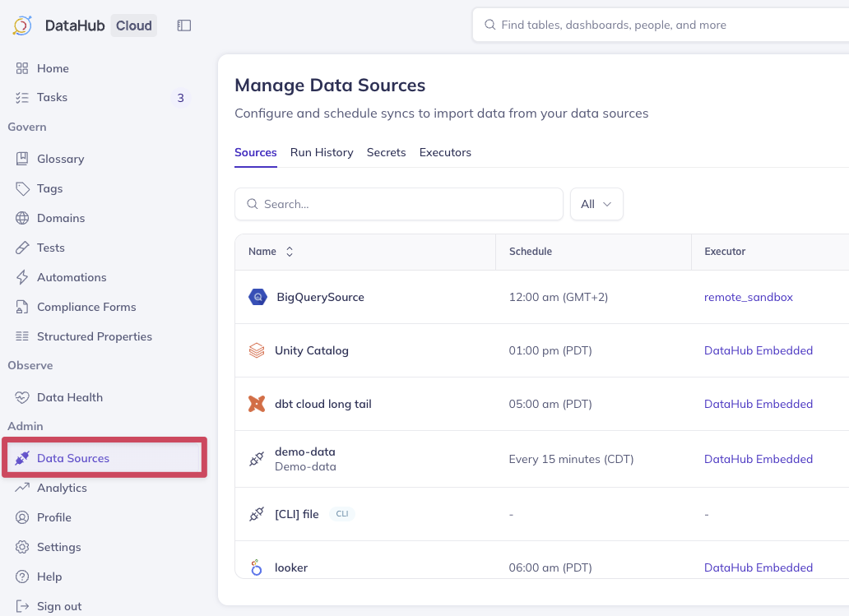The image size is (849, 616).
Task: Click the Data Health heart icon
Action: tap(22, 397)
